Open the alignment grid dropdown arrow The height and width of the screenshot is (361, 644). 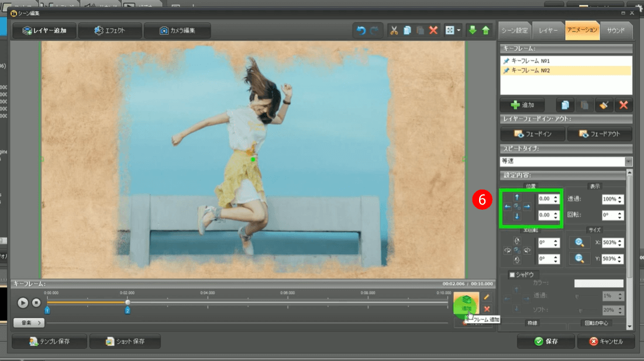tap(459, 30)
